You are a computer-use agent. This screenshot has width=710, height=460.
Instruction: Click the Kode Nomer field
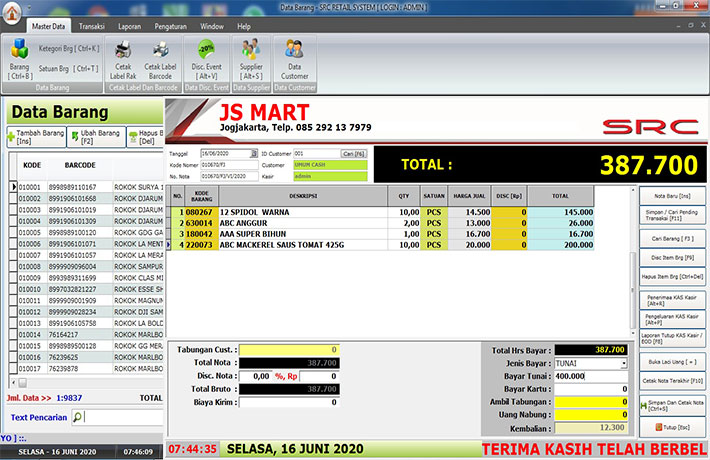pyautogui.click(x=229, y=165)
